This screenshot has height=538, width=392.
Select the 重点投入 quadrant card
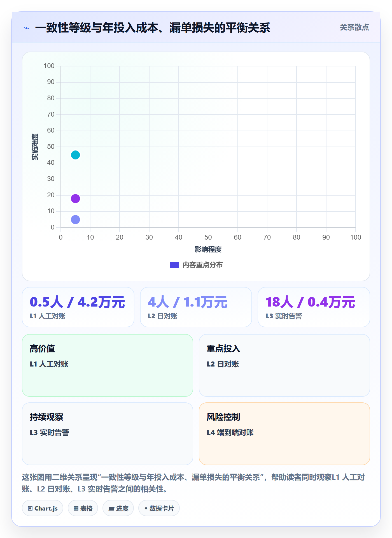(284, 365)
